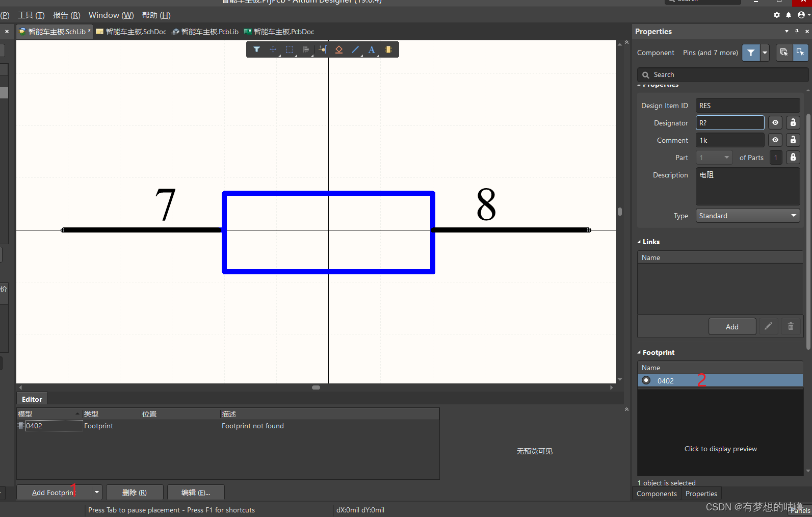Toggle Comment visibility eye
Image resolution: width=812 pixels, height=517 pixels.
tap(775, 140)
